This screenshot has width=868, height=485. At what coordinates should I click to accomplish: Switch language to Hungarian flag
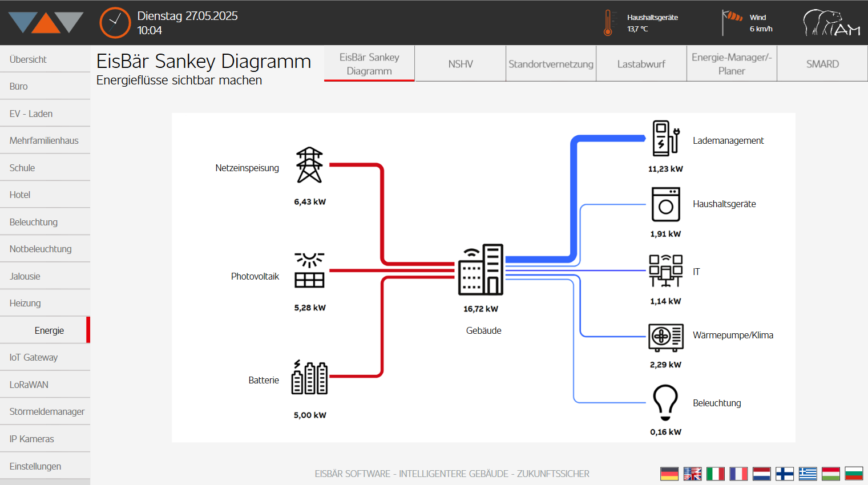(x=831, y=474)
